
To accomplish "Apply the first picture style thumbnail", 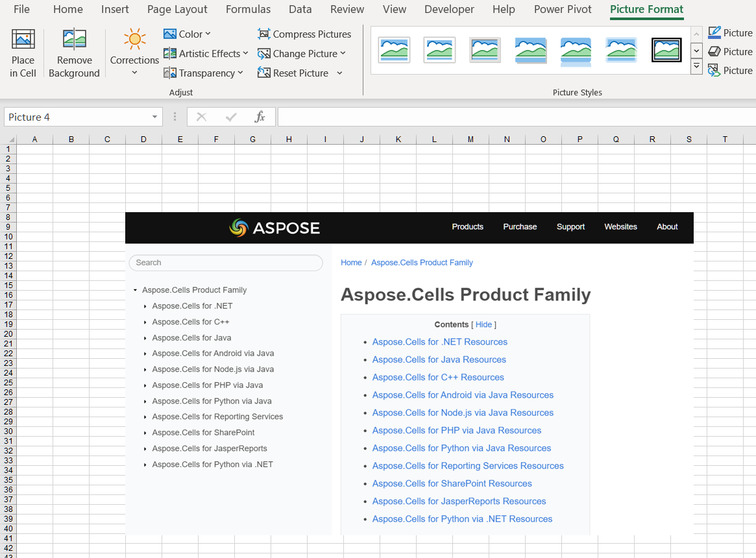I will point(395,50).
